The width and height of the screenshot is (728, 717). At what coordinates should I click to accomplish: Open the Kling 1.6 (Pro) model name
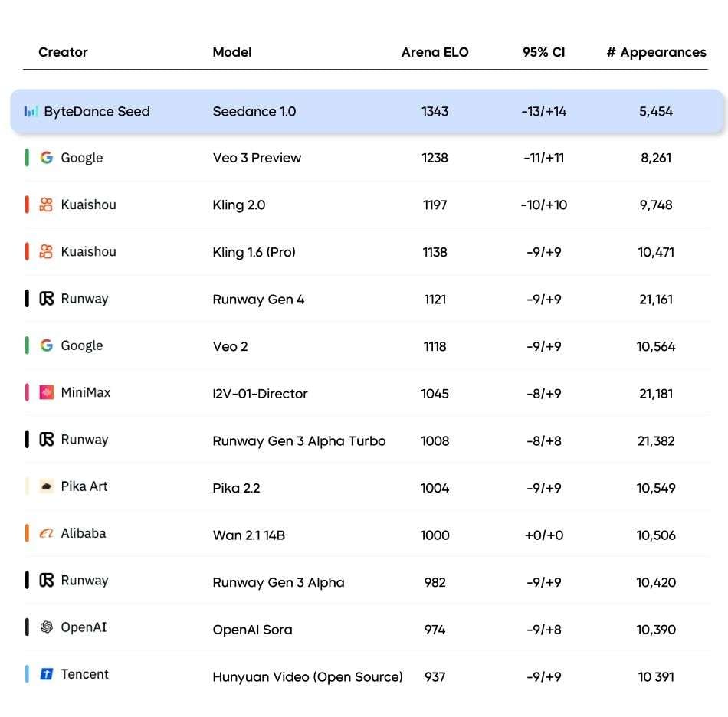254,252
